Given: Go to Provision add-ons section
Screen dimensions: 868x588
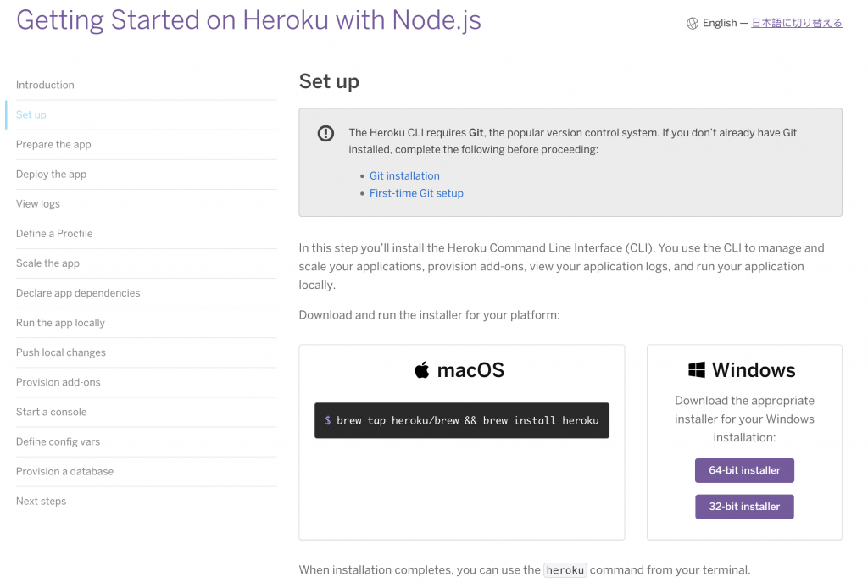Looking at the screenshot, I should click(x=58, y=382).
